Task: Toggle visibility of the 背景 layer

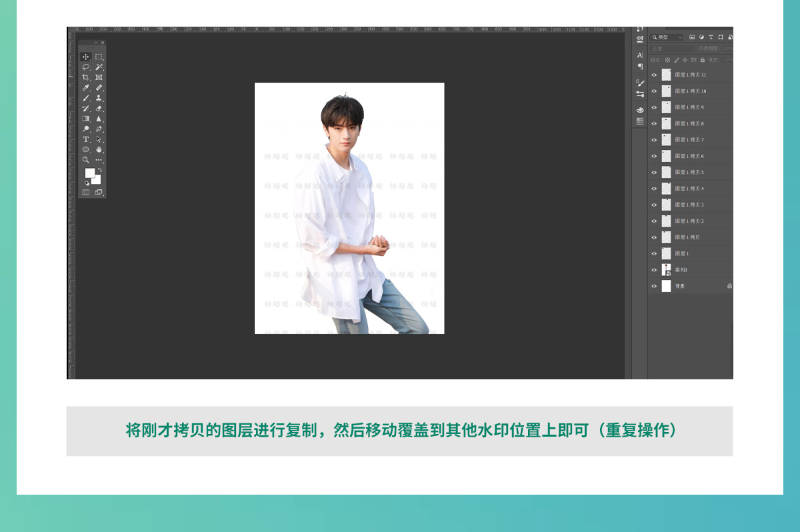Action: coord(654,286)
